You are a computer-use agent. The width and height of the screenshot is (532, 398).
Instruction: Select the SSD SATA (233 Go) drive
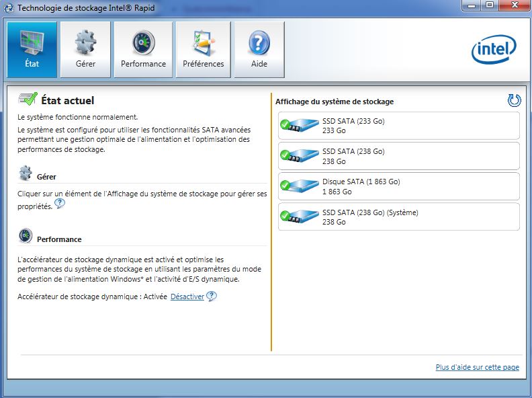click(x=398, y=126)
